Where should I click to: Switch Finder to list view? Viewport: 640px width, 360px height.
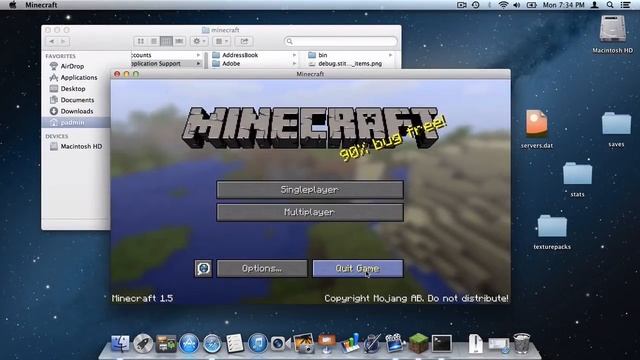pos(153,41)
